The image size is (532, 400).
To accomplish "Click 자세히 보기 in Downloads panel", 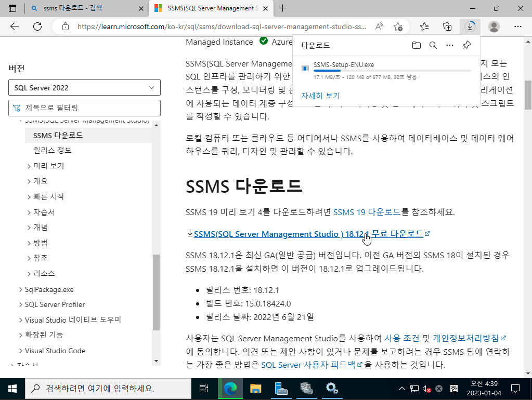I will pos(320,96).
